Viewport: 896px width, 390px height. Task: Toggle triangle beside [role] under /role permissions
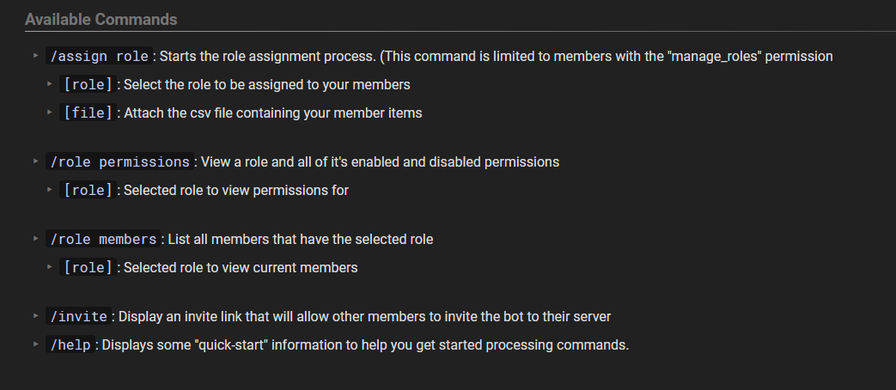(x=50, y=189)
